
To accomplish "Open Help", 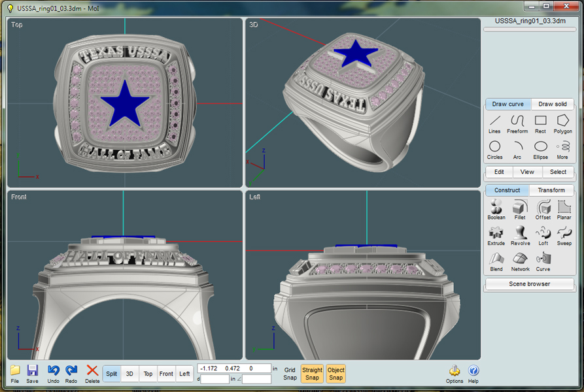I will coord(473,374).
